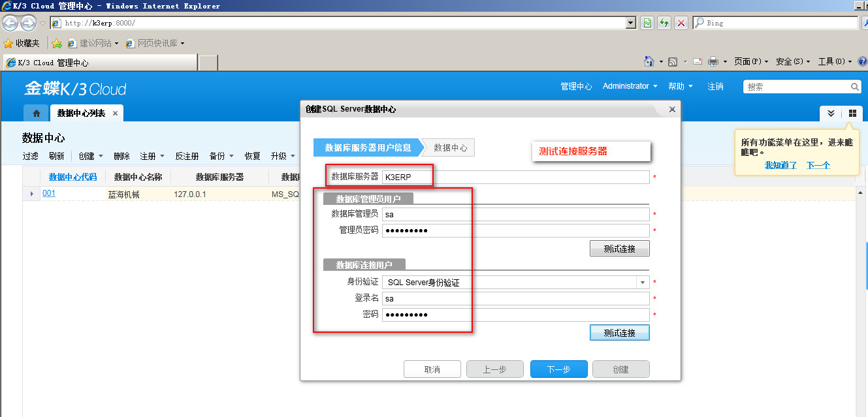Open the Administrator user dropdown

point(630,86)
